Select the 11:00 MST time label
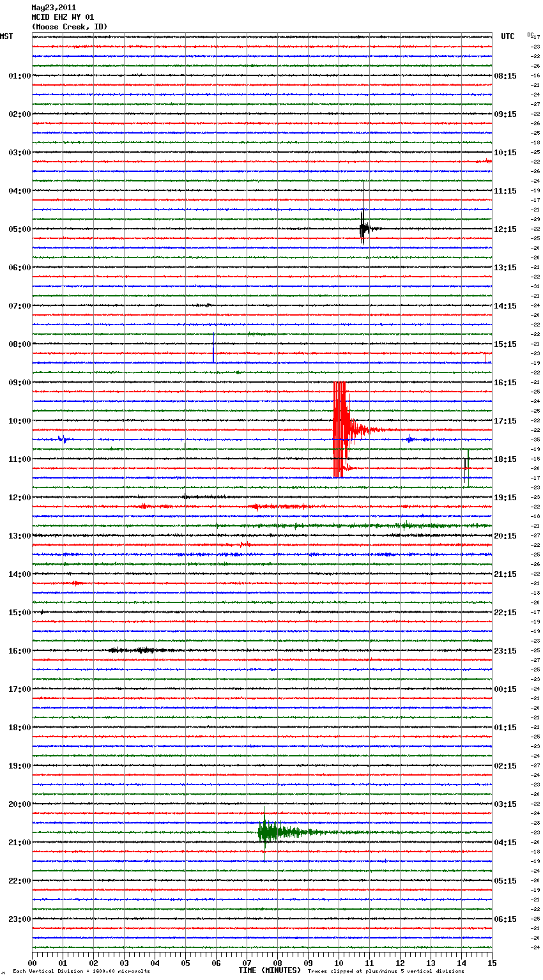543x980 pixels. coord(19,459)
